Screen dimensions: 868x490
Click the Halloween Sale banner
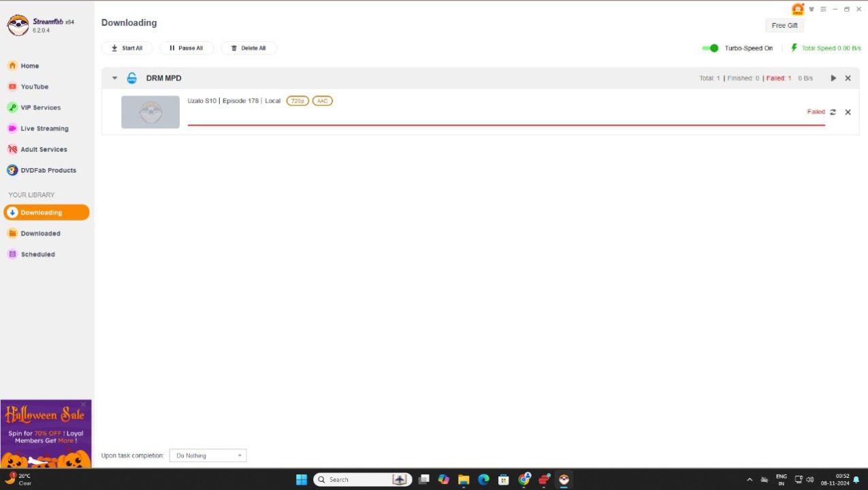[46, 434]
